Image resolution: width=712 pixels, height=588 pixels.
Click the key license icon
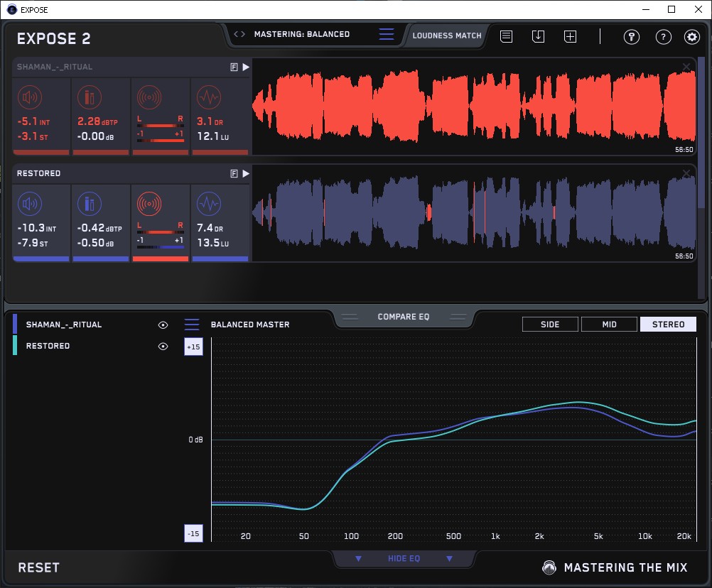point(631,37)
